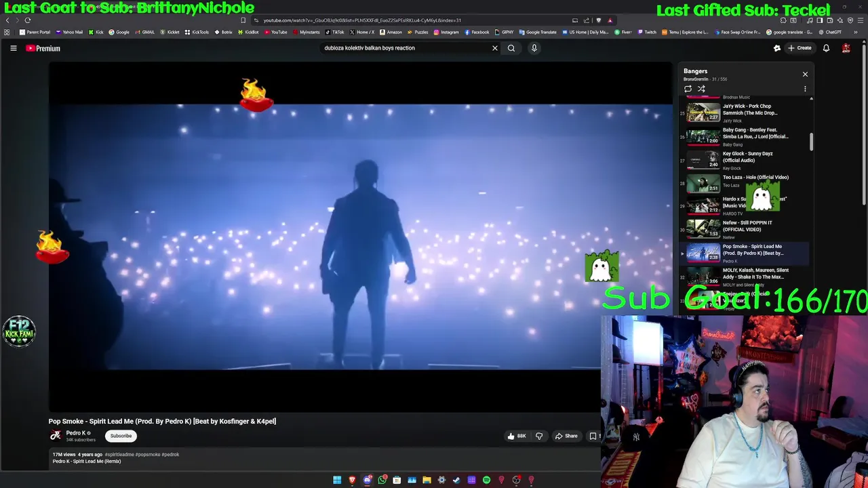Open the Kick bookmark
The height and width of the screenshot is (488, 868).
tap(96, 32)
